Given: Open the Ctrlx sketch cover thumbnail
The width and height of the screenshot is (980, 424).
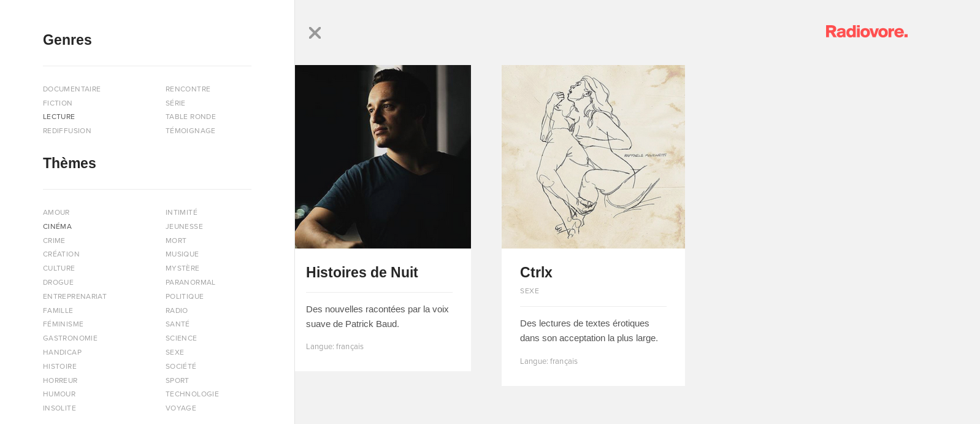Looking at the screenshot, I should point(593,156).
